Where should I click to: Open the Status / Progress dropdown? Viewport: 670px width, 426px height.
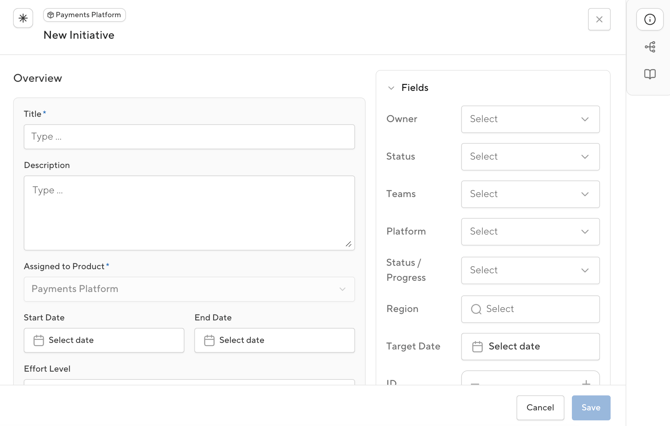point(530,270)
